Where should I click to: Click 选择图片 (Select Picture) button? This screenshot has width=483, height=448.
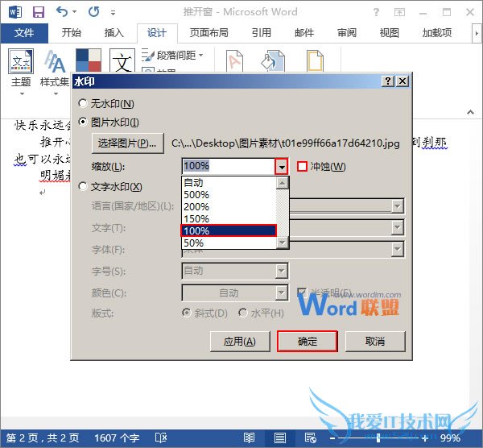click(127, 143)
